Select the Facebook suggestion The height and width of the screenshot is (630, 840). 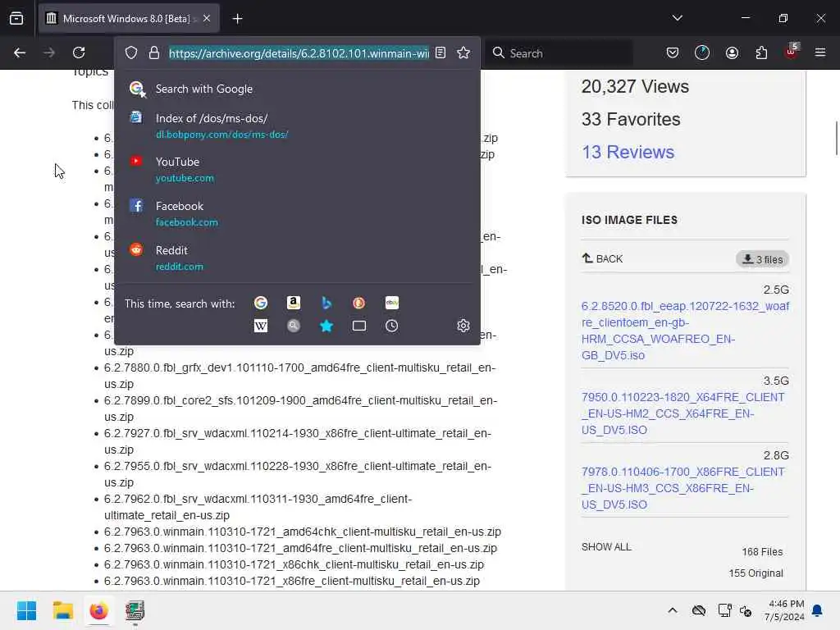(x=297, y=214)
